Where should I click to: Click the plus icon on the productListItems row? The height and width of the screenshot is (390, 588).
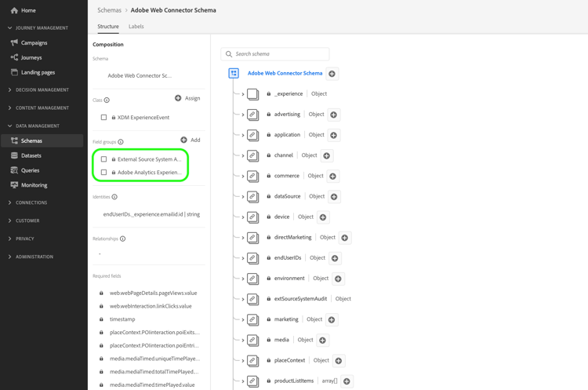pos(347,381)
